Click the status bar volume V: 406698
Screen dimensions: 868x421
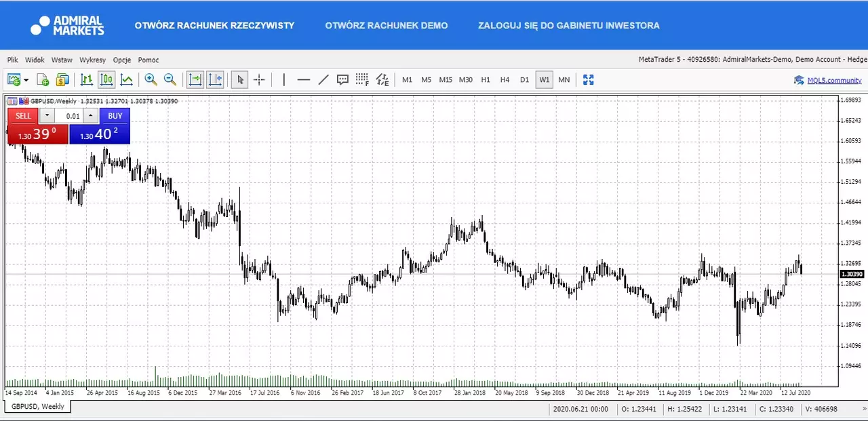tap(821, 409)
